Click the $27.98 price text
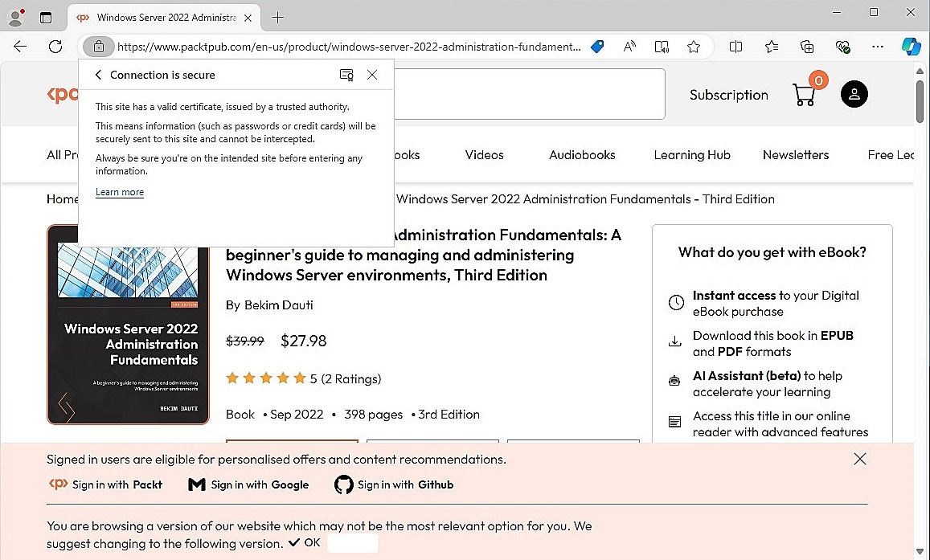The height and width of the screenshot is (560, 930). (304, 341)
